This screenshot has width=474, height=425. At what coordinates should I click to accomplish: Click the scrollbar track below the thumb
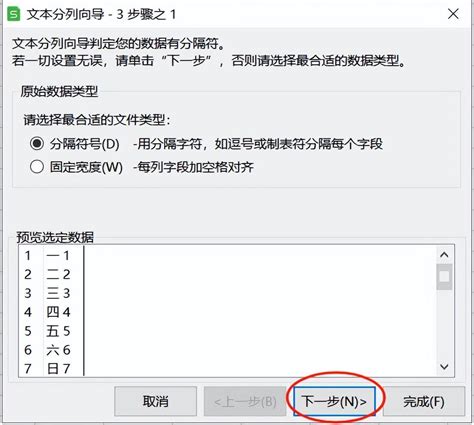(444, 324)
